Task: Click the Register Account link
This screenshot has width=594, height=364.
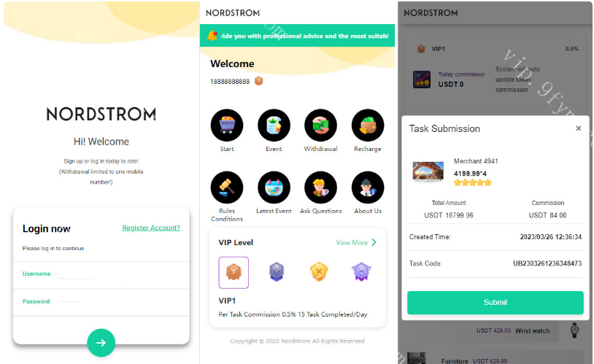Action: click(151, 228)
